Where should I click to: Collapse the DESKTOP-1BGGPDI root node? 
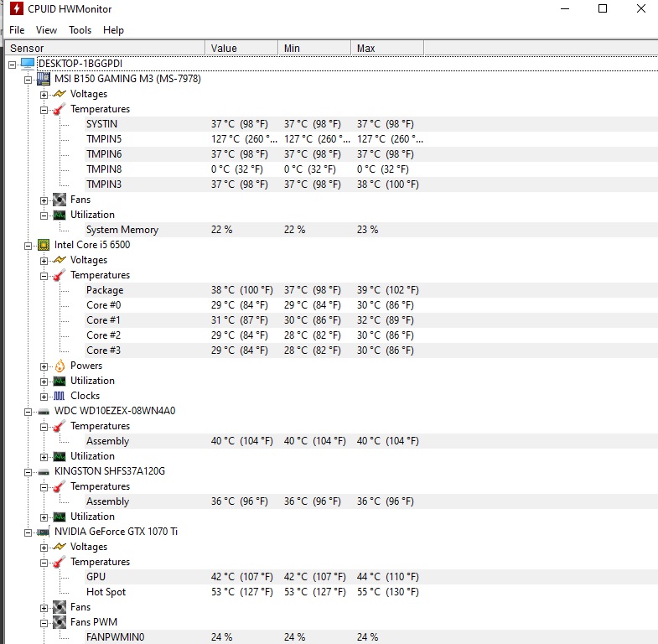(x=13, y=65)
